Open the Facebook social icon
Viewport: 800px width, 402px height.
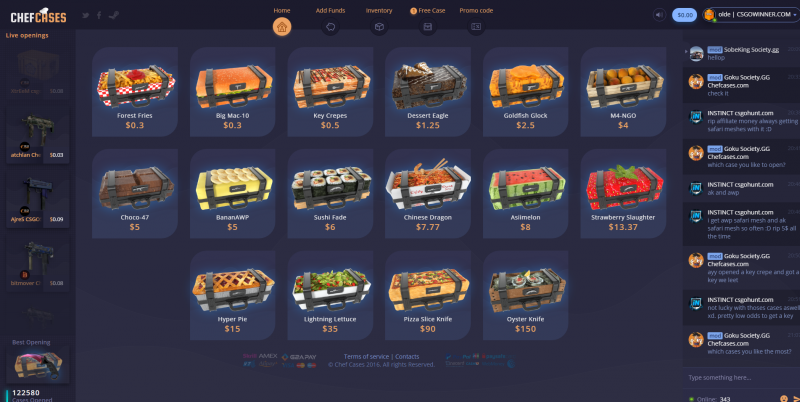click(99, 15)
